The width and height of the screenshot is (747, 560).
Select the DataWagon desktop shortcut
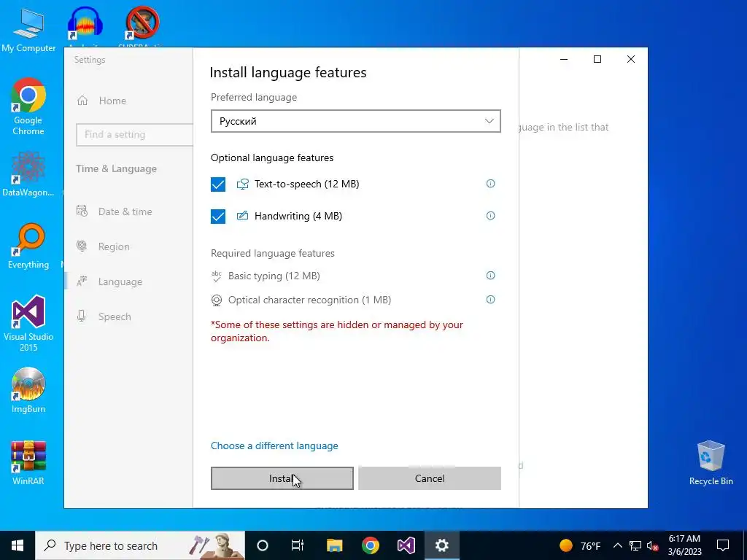[28, 174]
